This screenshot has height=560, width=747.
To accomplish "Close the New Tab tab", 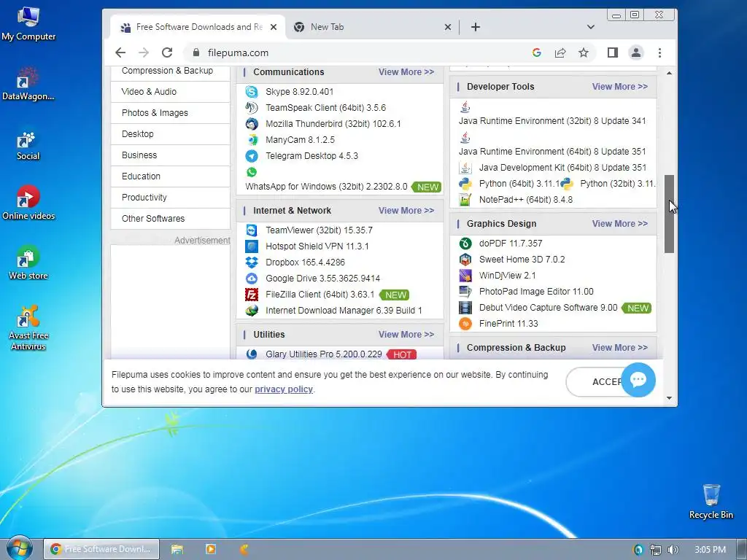I will click(447, 27).
